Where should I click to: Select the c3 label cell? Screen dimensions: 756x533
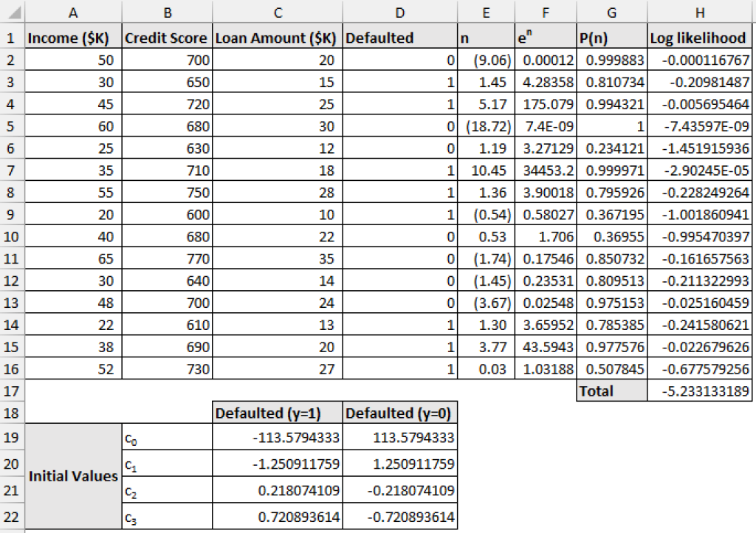pyautogui.click(x=166, y=517)
